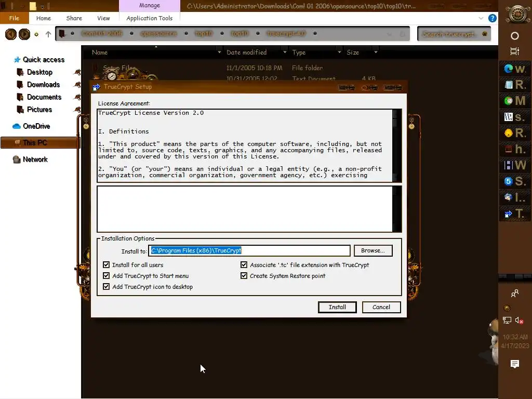Open the Share ribbon tab

(74, 18)
